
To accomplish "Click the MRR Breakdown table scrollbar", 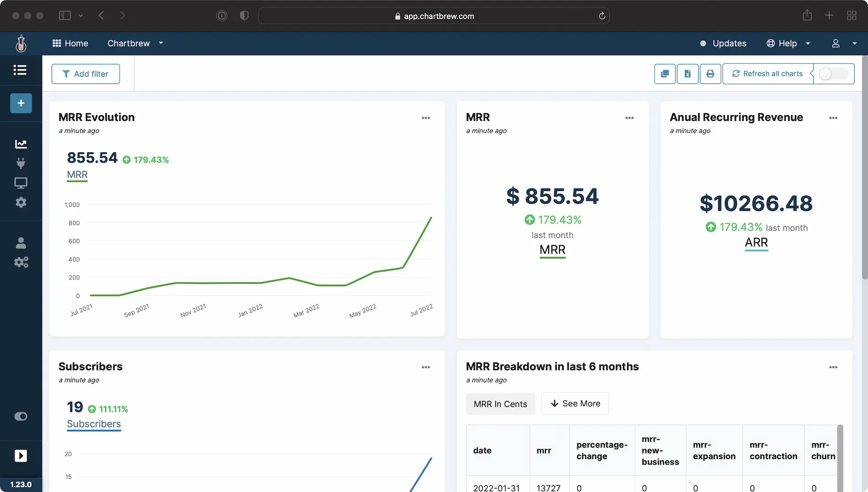I will 840,458.
